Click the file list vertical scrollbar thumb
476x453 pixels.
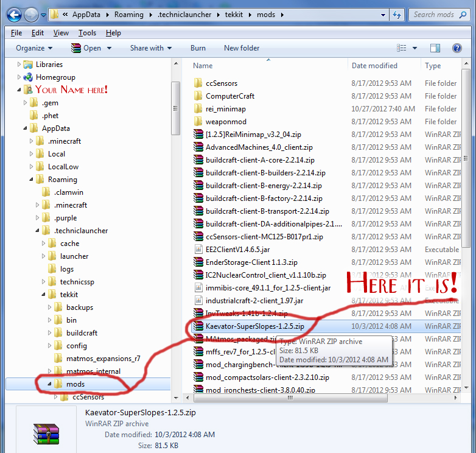coord(466,158)
